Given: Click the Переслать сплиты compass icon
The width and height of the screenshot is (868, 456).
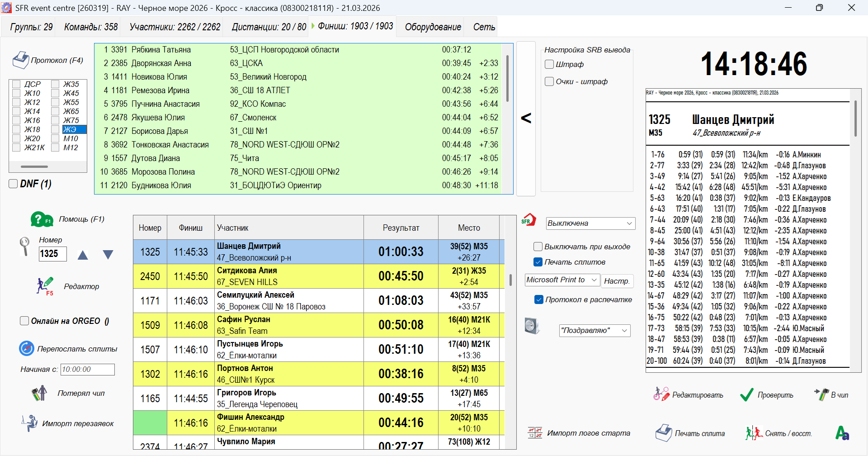Looking at the screenshot, I should (x=27, y=349).
